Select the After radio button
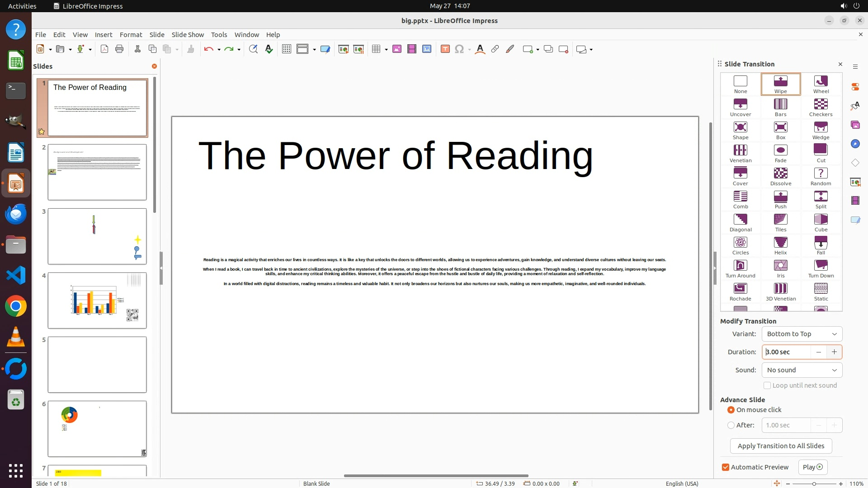This screenshot has width=868, height=488. (731, 425)
